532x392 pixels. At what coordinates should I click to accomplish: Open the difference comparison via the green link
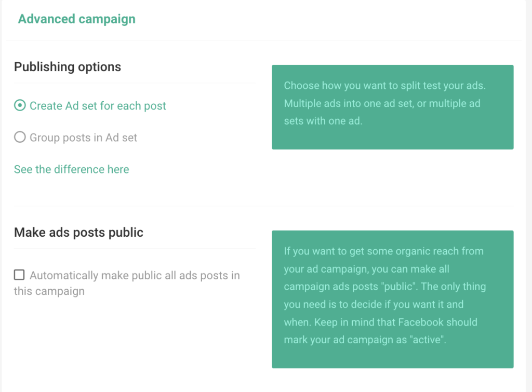click(x=71, y=169)
